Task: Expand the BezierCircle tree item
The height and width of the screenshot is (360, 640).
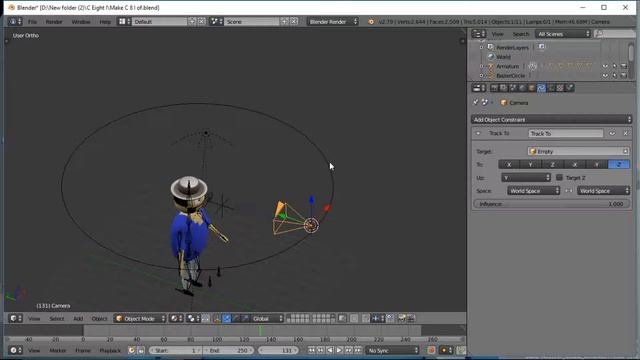Action: [x=482, y=76]
